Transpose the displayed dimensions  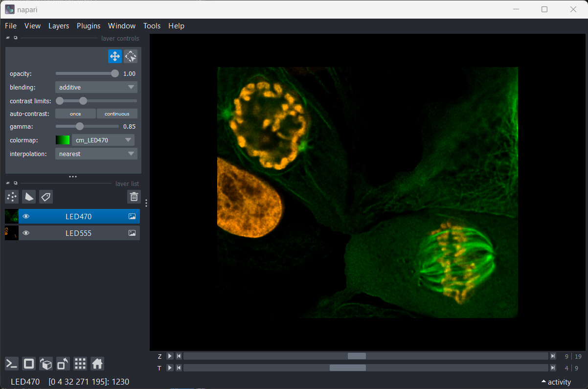coord(63,364)
